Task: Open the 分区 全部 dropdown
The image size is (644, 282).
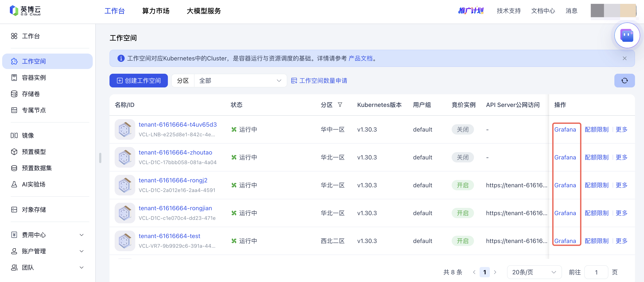Action: [x=240, y=81]
